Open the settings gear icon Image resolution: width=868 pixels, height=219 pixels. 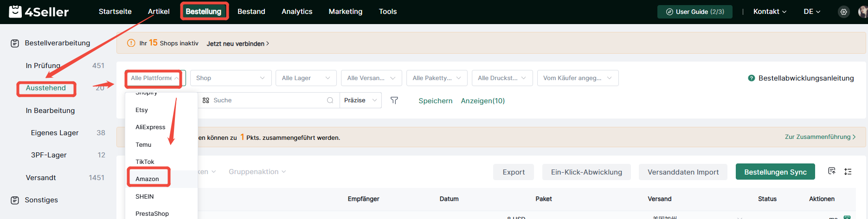click(843, 12)
